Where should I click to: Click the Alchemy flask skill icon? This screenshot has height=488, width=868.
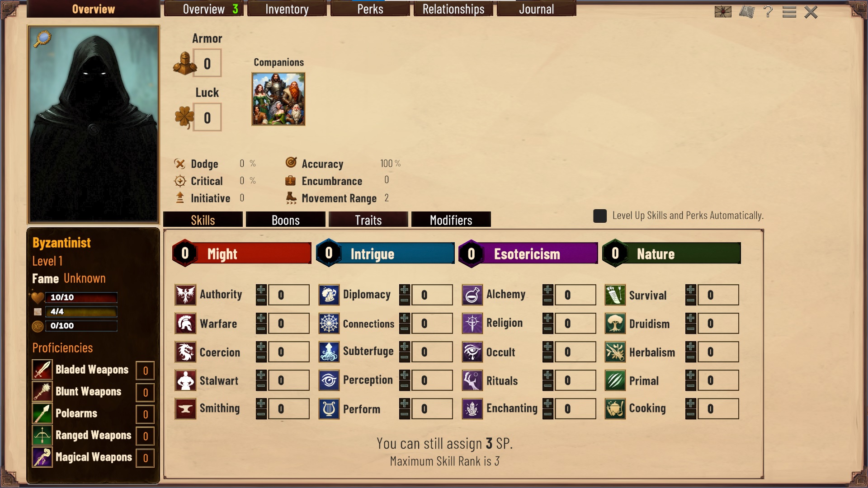[x=472, y=295]
